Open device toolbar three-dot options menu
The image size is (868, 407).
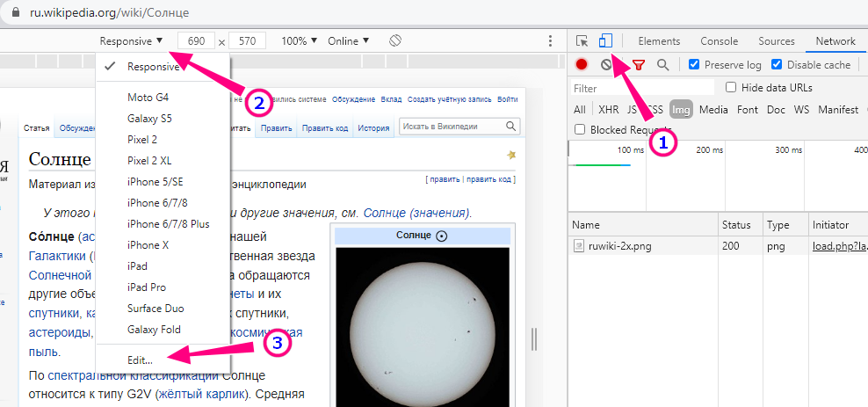pos(550,41)
